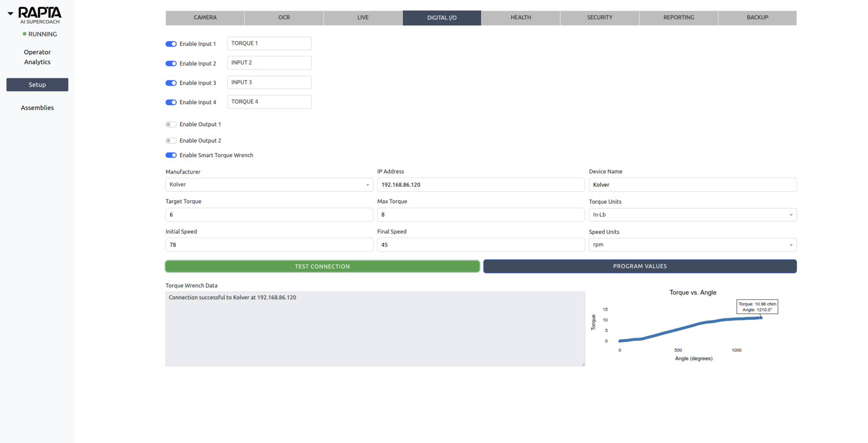Go to the BACKUP tab
Viewport: 868px width, 443px height.
coord(757,18)
